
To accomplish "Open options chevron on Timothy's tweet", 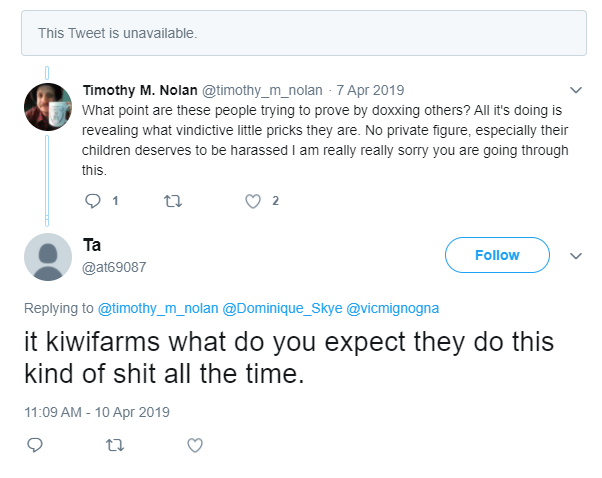I will coord(576,90).
